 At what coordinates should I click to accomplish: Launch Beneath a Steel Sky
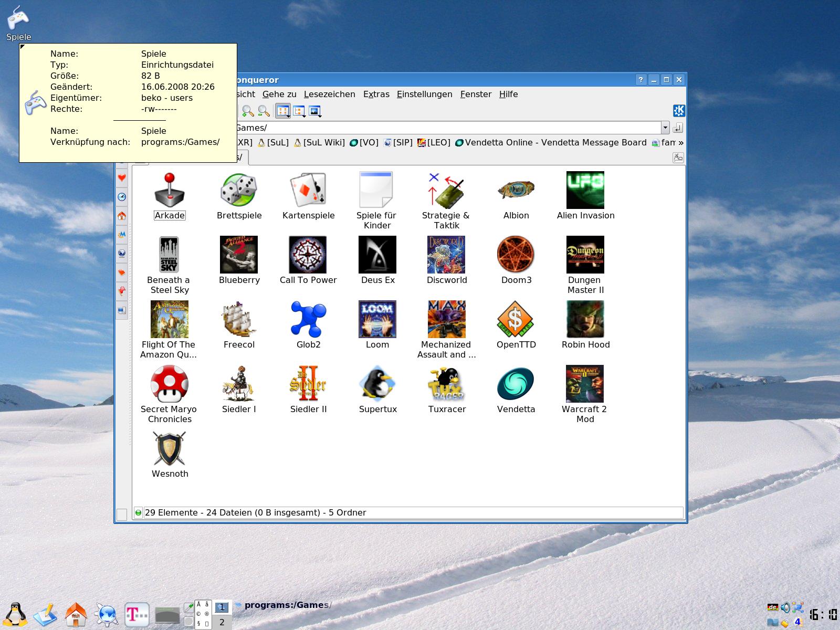pyautogui.click(x=170, y=265)
